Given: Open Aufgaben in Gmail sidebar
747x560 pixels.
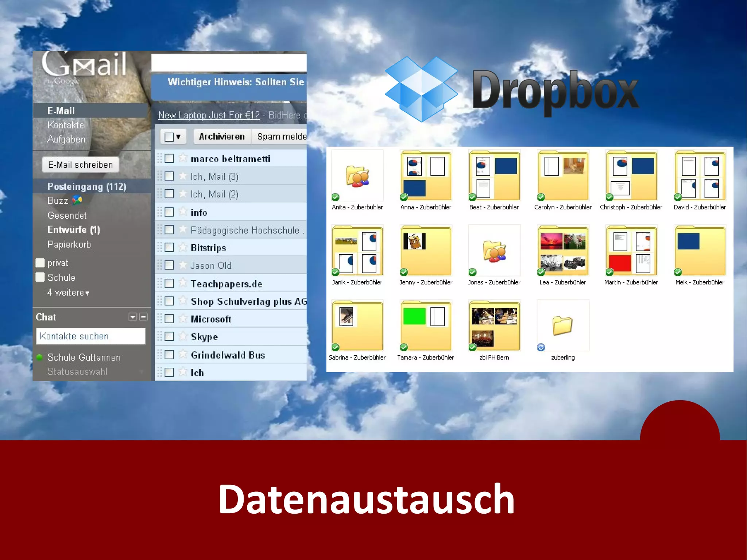Looking at the screenshot, I should 66,139.
